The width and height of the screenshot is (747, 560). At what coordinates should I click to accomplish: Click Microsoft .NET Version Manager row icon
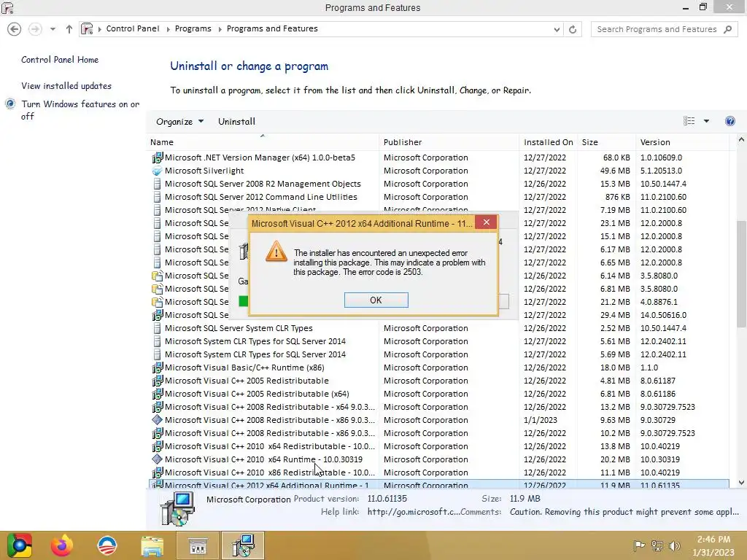pyautogui.click(x=158, y=157)
